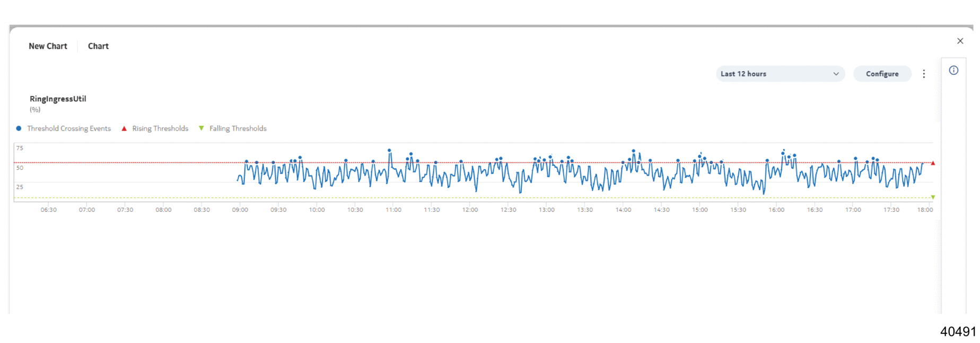Toggle the Falling Thresholds legend entry
The image size is (980, 343).
(232, 128)
